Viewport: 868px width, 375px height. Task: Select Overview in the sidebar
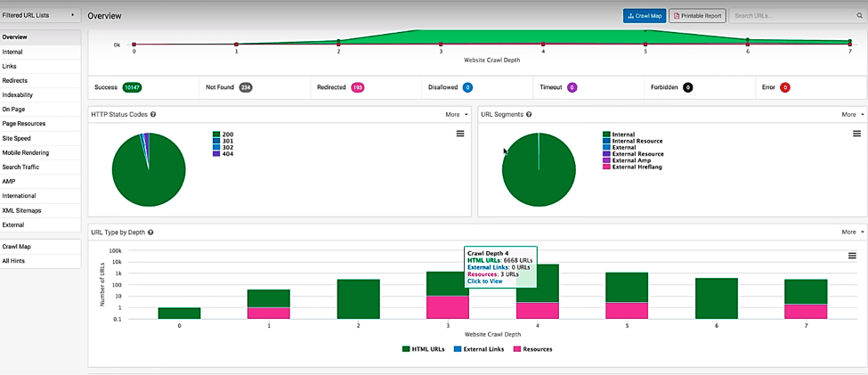(41, 37)
